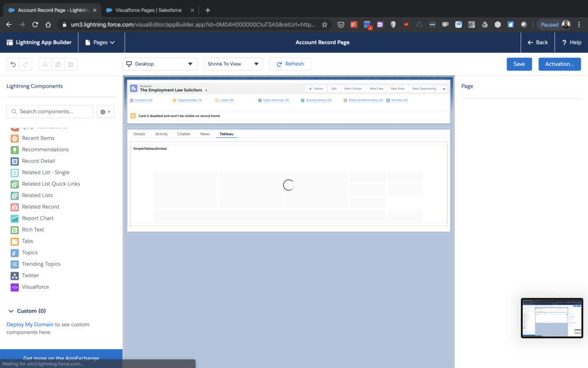Image resolution: width=588 pixels, height=368 pixels.
Task: Select the Twitter component icon
Action: pyautogui.click(x=15, y=276)
